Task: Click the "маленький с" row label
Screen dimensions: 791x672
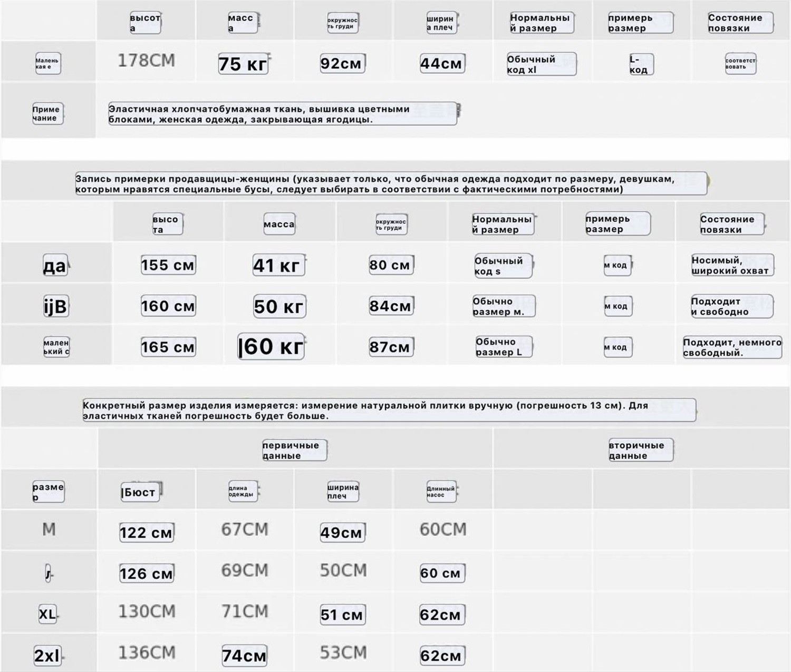Action: [x=56, y=347]
